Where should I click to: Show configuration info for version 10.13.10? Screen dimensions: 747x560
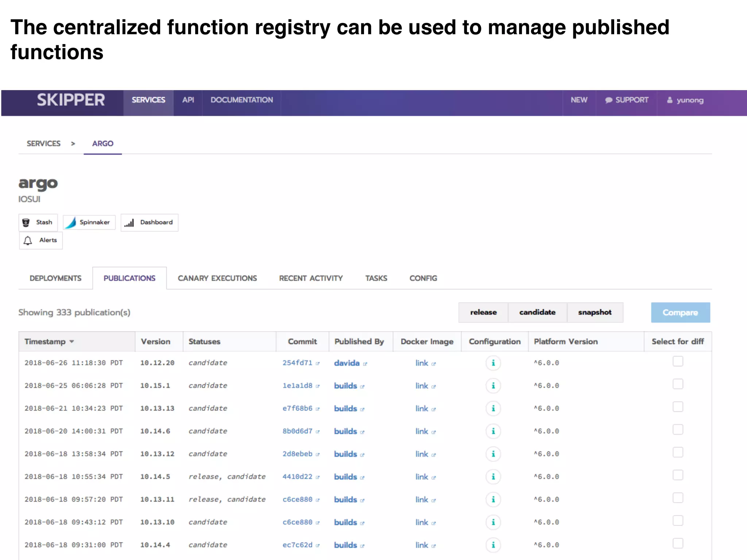pos(493,522)
